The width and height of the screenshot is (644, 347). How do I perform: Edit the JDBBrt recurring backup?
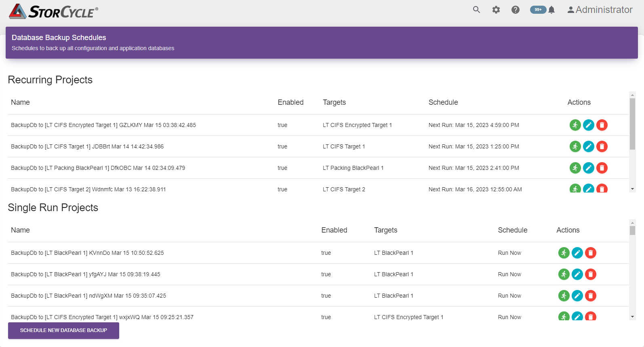pos(589,146)
